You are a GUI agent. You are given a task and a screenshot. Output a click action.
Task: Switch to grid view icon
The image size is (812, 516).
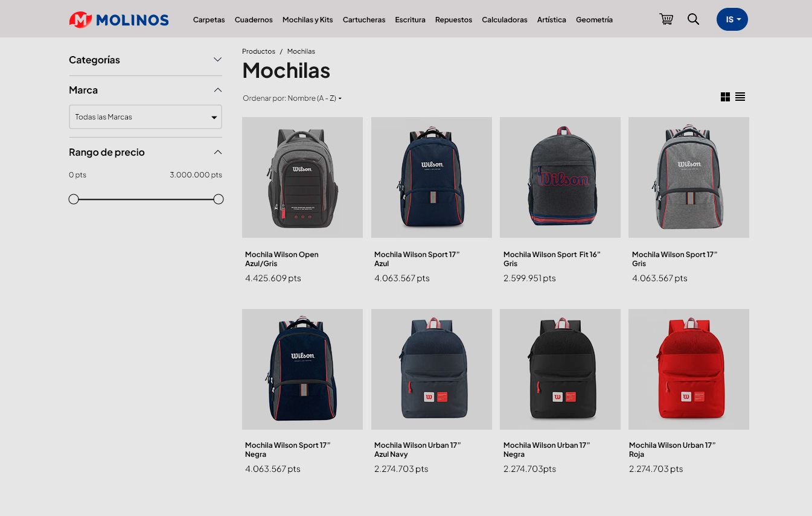pyautogui.click(x=725, y=97)
